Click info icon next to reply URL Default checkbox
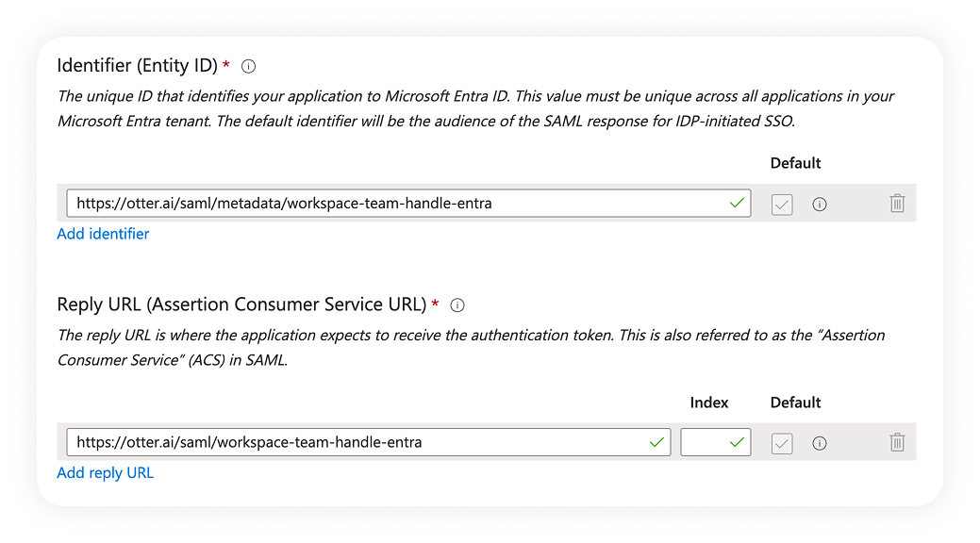The width and height of the screenshot is (980, 543). pyautogui.click(x=820, y=442)
